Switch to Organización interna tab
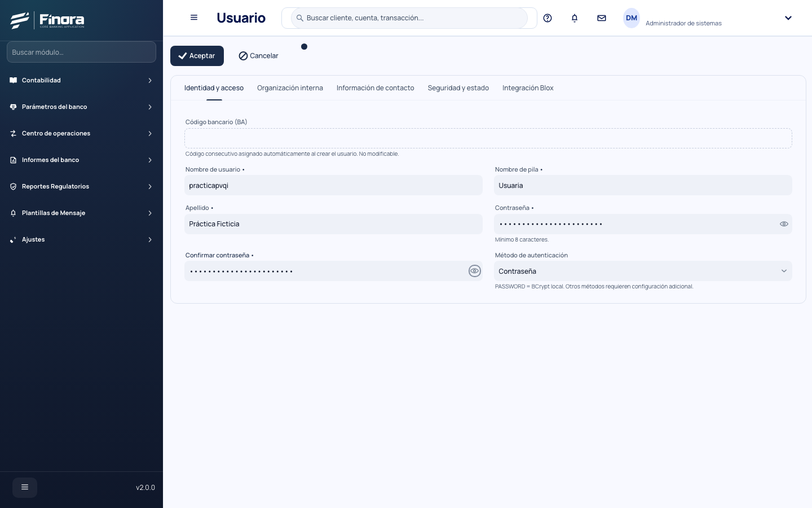 (x=290, y=88)
